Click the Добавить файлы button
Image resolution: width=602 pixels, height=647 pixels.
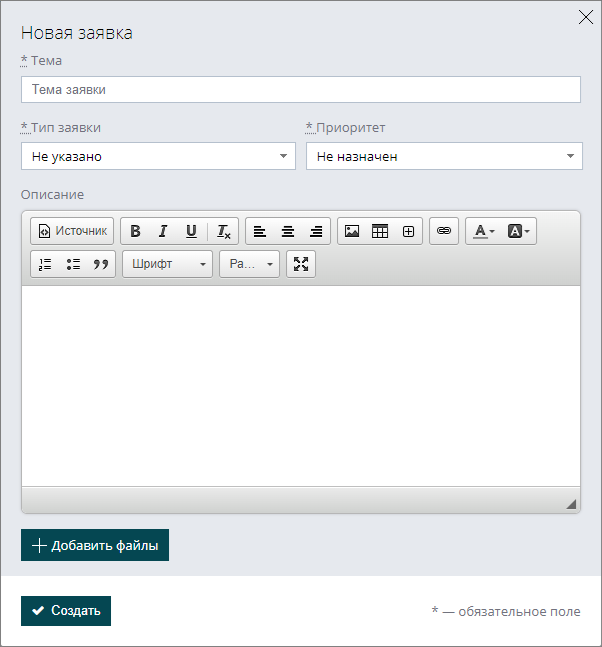(x=95, y=545)
